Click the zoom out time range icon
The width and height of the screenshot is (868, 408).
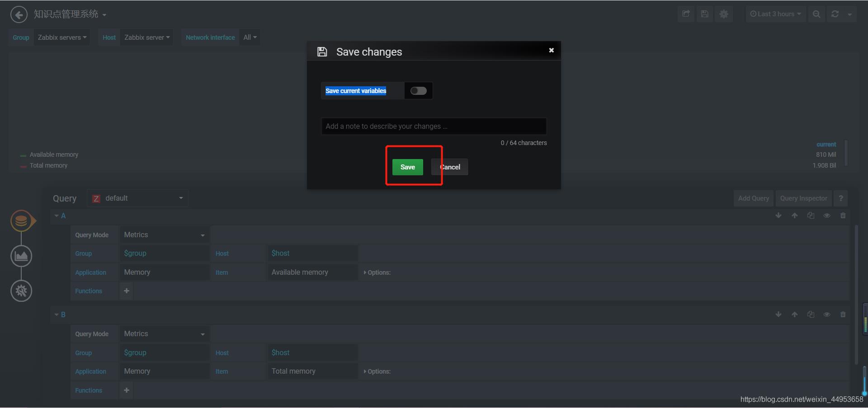816,14
